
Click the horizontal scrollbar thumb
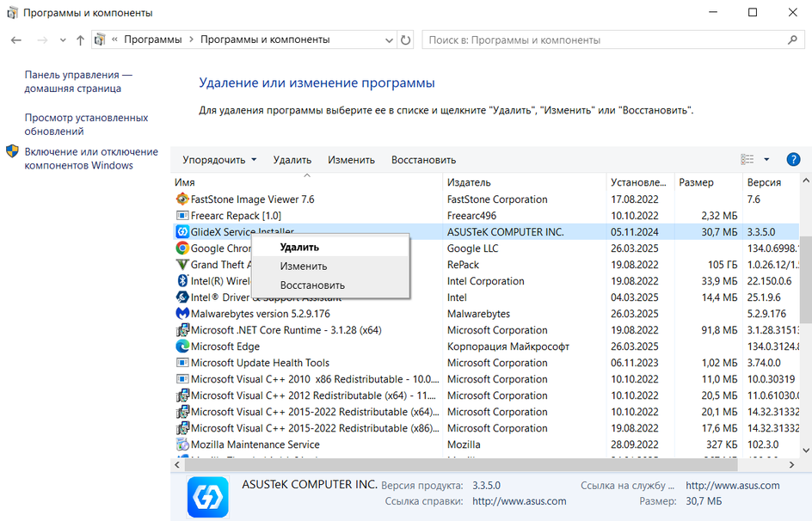tap(461, 464)
